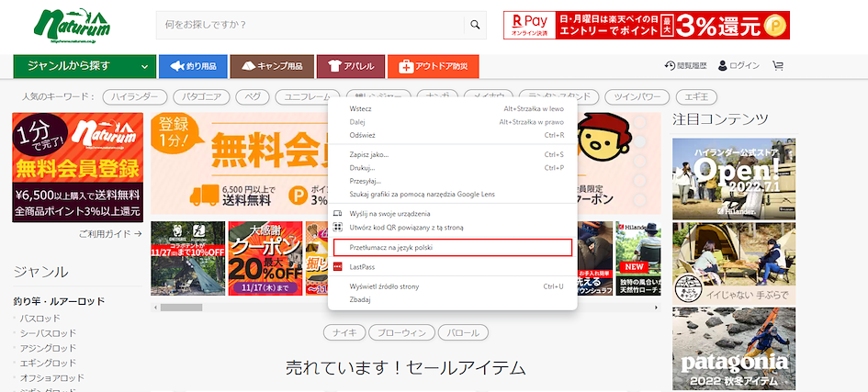Viewport: 868px width, 392px height.
Task: Open アウトドア防災 category tab
Action: (433, 66)
